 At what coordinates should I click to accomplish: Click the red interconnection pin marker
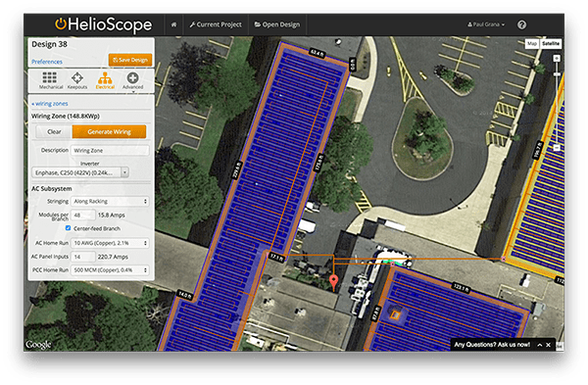pyautogui.click(x=333, y=281)
